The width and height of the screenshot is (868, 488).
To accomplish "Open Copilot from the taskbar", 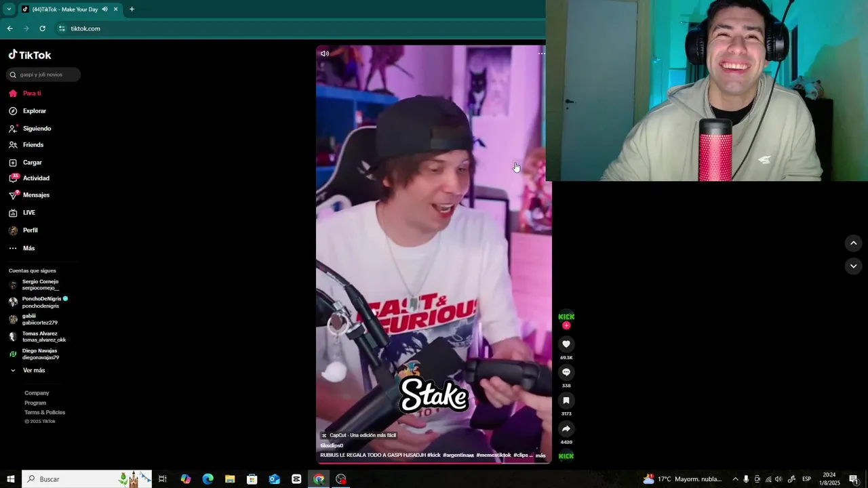I will click(x=186, y=479).
